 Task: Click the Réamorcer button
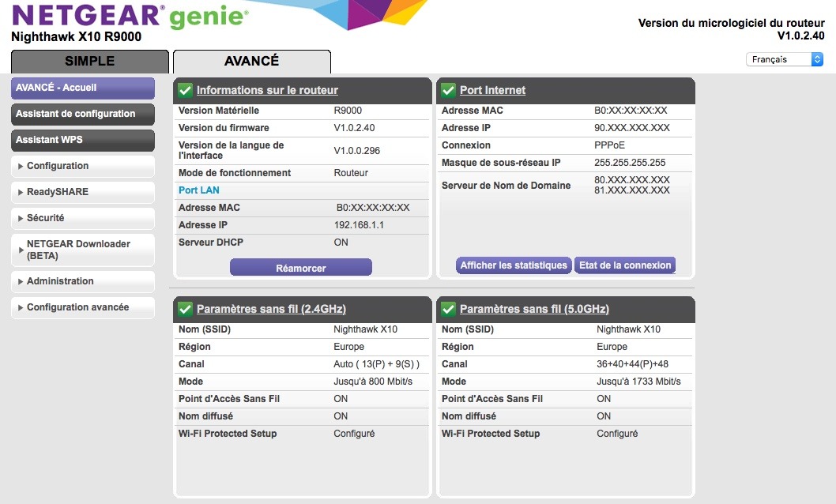tap(301, 268)
